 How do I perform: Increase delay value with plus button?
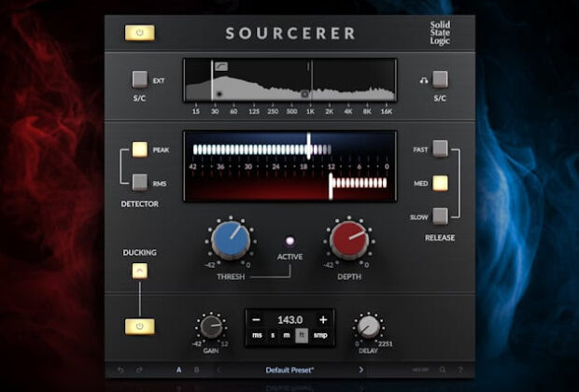tap(323, 319)
